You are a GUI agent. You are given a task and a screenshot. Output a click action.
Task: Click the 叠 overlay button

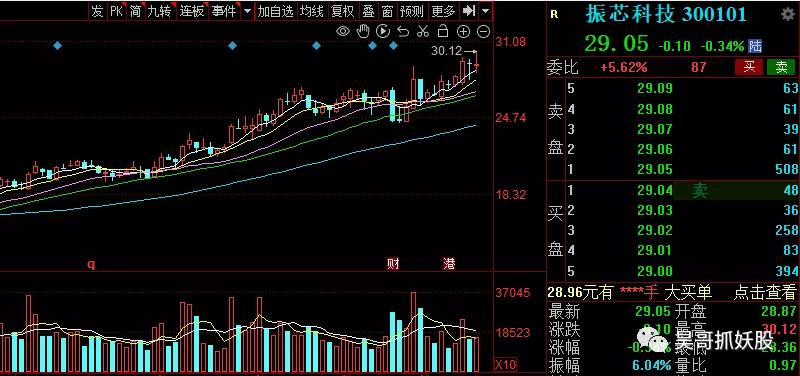(x=368, y=11)
